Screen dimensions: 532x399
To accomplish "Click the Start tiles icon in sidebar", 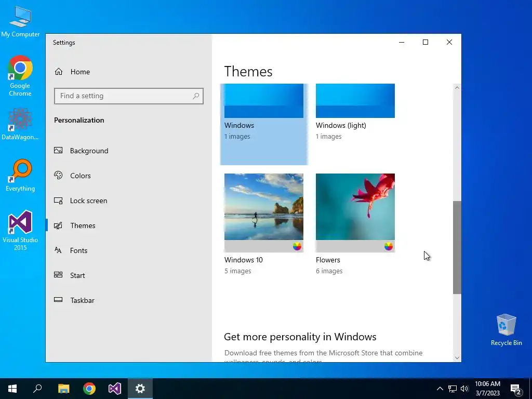I will pyautogui.click(x=58, y=275).
